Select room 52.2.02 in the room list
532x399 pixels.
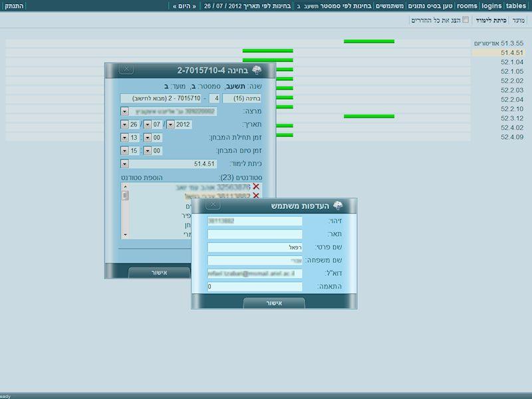pos(511,80)
